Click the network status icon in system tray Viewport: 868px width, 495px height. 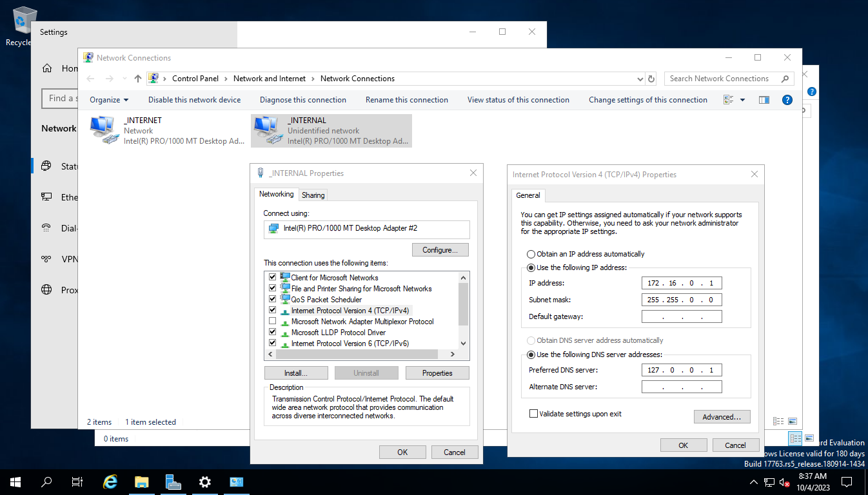point(769,481)
